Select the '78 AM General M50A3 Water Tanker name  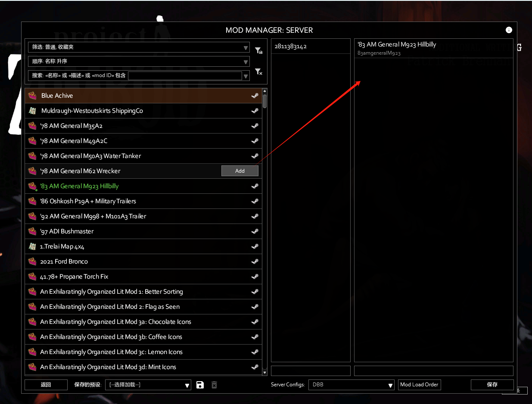point(90,156)
